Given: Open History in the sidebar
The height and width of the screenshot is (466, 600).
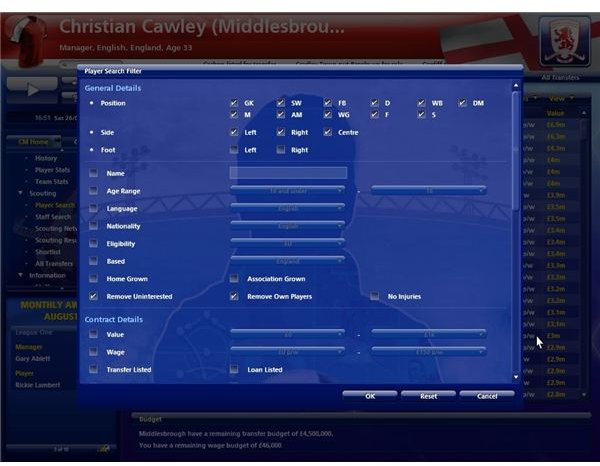Looking at the screenshot, I should [x=46, y=158].
